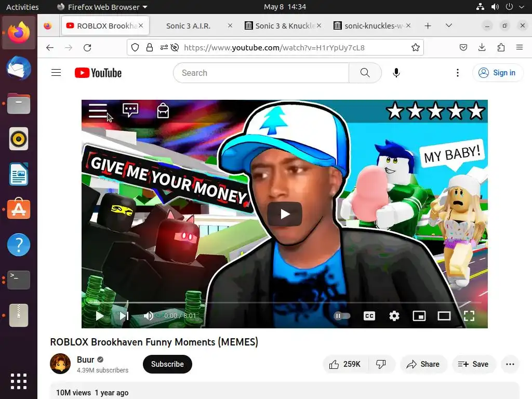
Task: Show Applications grid
Action: (19, 381)
